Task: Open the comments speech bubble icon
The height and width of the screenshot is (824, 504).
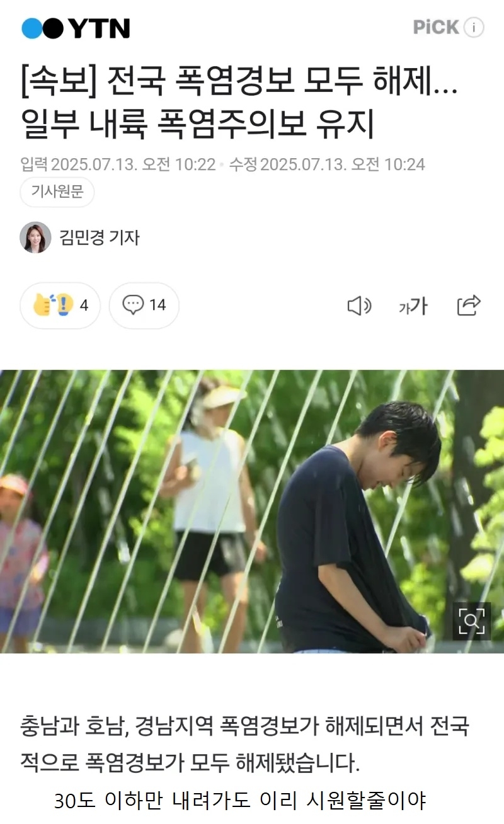Action: click(133, 306)
